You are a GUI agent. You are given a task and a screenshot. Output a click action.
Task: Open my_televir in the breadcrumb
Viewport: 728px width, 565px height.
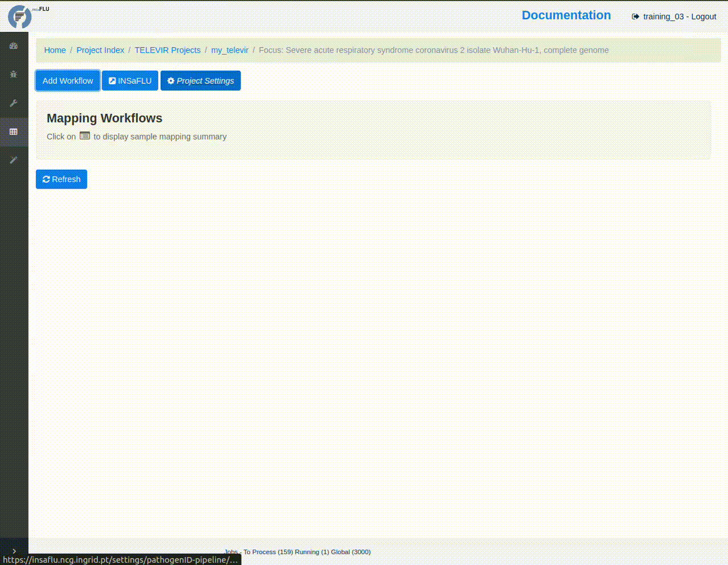point(230,50)
